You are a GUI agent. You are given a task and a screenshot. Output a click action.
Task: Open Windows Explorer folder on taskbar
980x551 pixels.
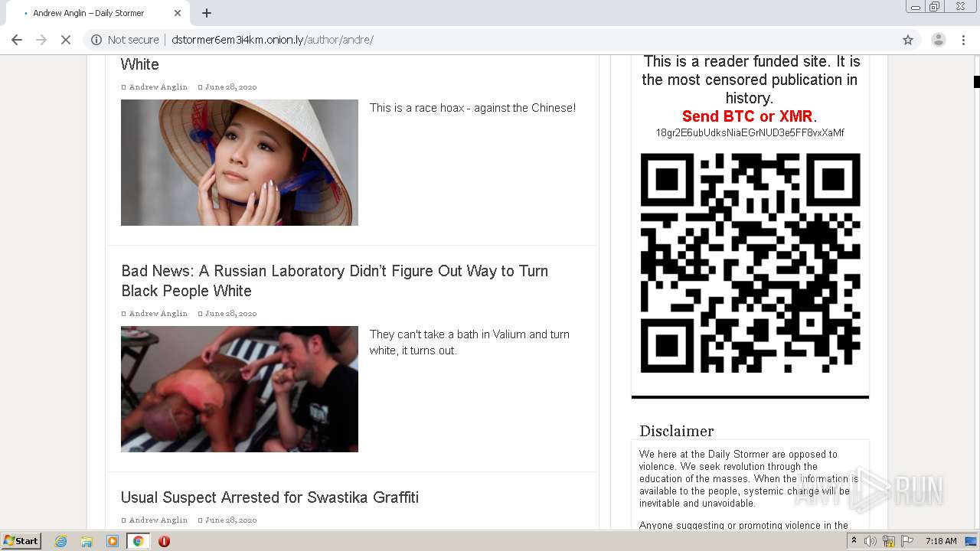tap(87, 541)
